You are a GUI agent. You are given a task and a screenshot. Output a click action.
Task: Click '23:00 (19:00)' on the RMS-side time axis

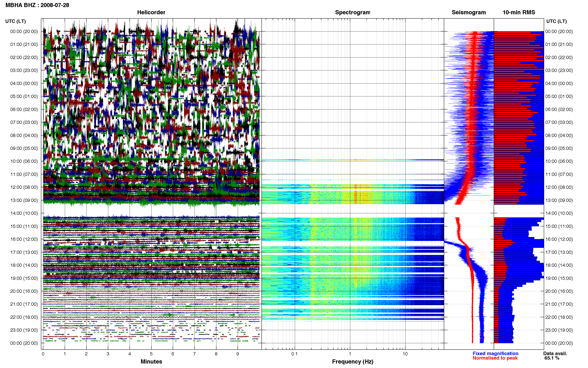[559, 330]
